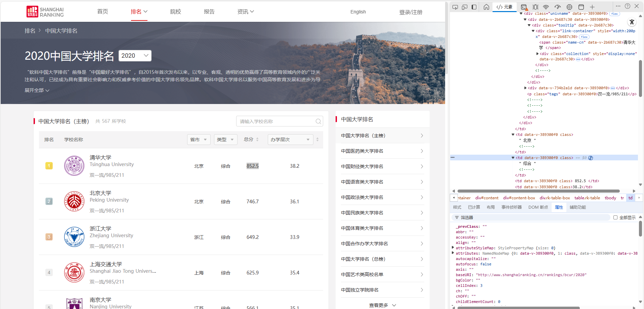
Task: Click the filter icon in properties pane
Action: [x=457, y=218]
